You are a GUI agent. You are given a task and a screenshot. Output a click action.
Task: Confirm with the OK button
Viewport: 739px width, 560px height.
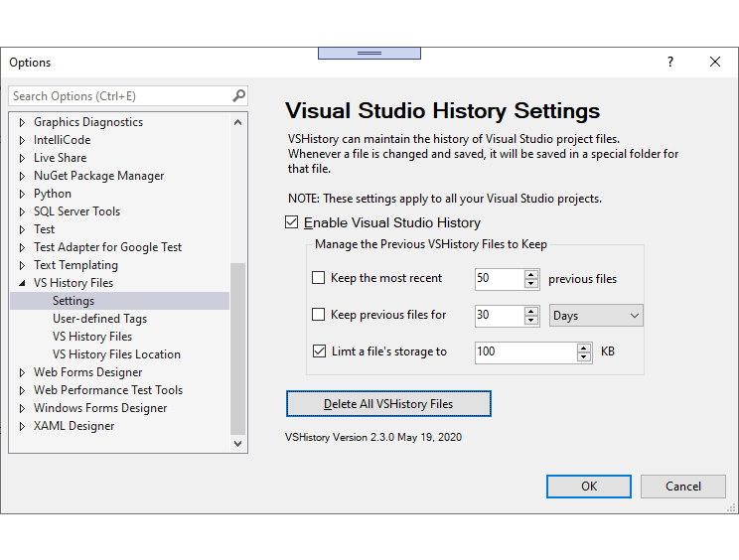pyautogui.click(x=589, y=487)
